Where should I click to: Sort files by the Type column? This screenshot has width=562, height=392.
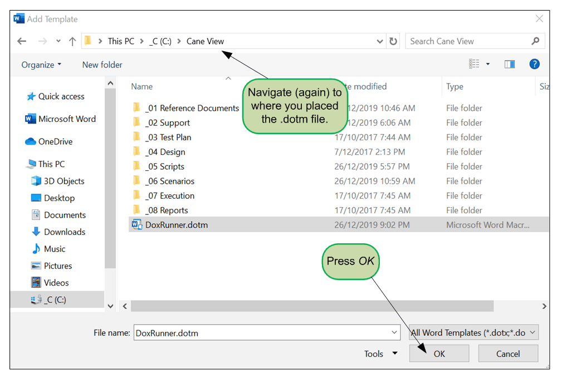point(455,86)
